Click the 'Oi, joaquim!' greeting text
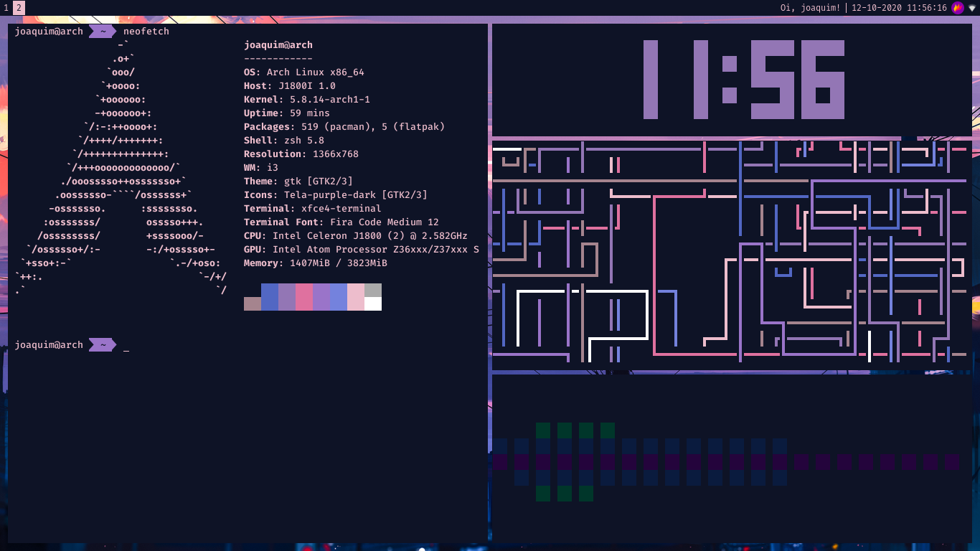 pyautogui.click(x=810, y=8)
